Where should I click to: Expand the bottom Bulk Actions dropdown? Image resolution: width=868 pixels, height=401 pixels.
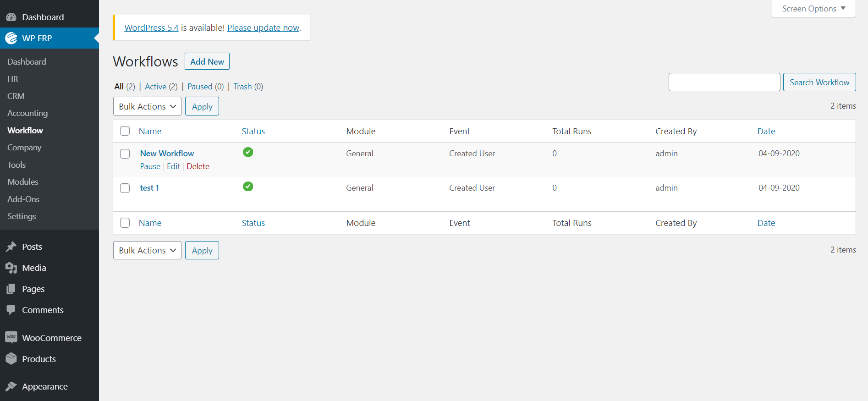click(147, 250)
